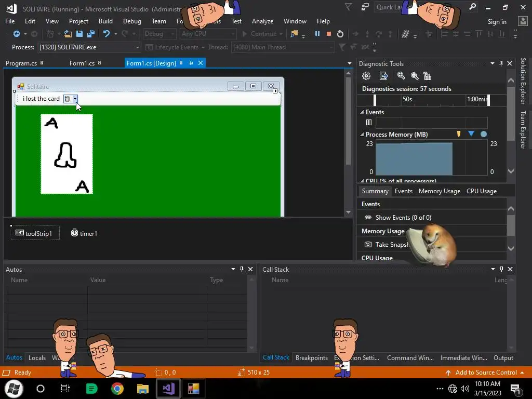The image size is (532, 399).
Task: Select the ace card picture box
Action: point(66,154)
